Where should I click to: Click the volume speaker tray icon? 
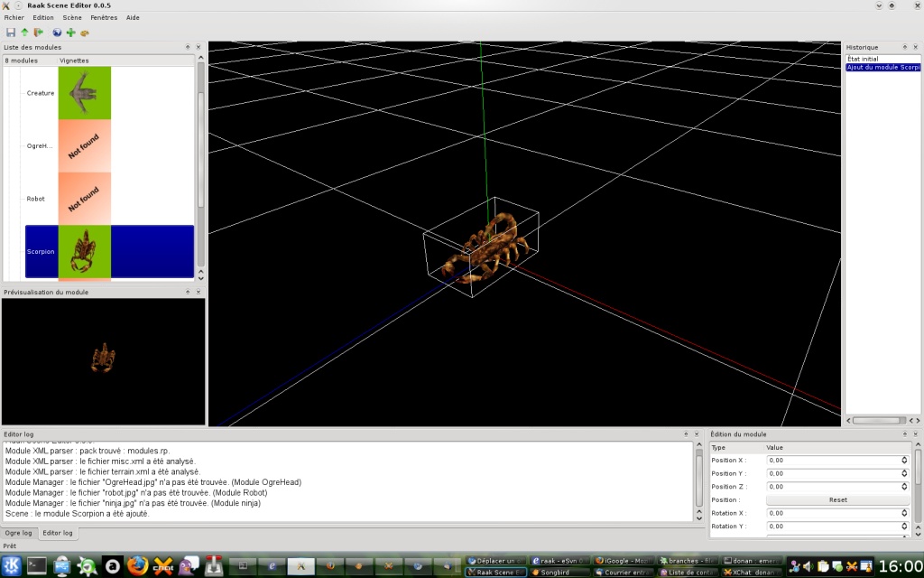coord(808,567)
